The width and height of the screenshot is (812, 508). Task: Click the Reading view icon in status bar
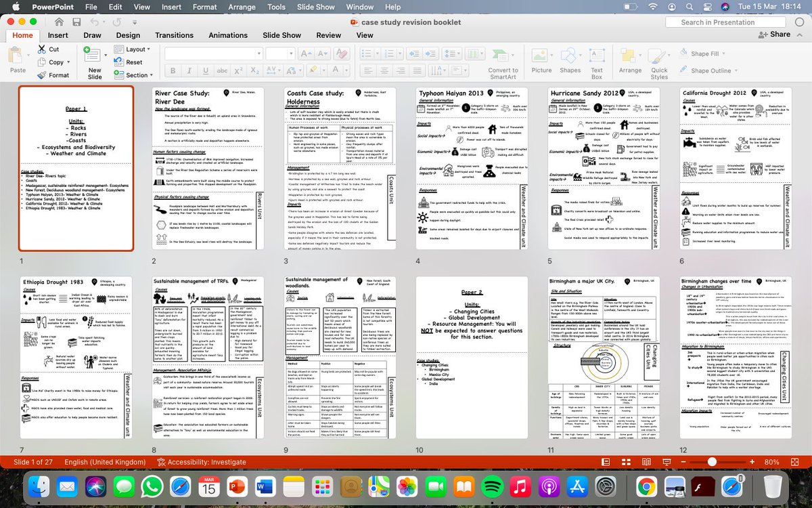coord(646,462)
